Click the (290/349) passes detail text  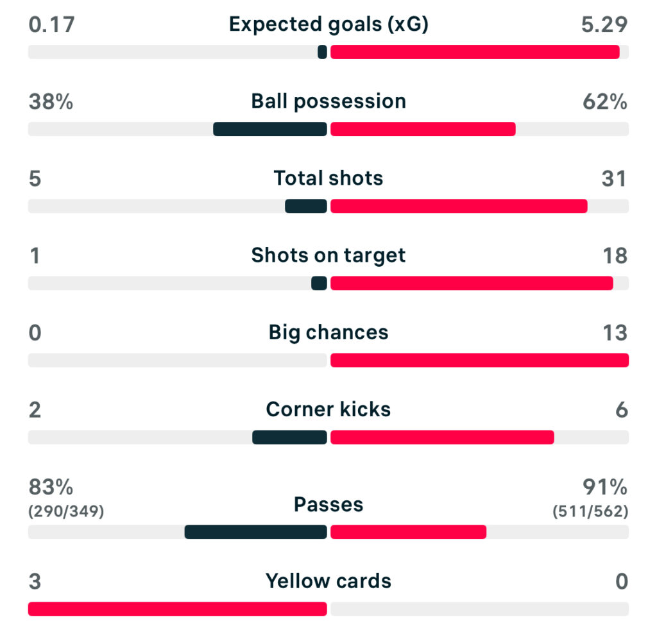click(66, 512)
